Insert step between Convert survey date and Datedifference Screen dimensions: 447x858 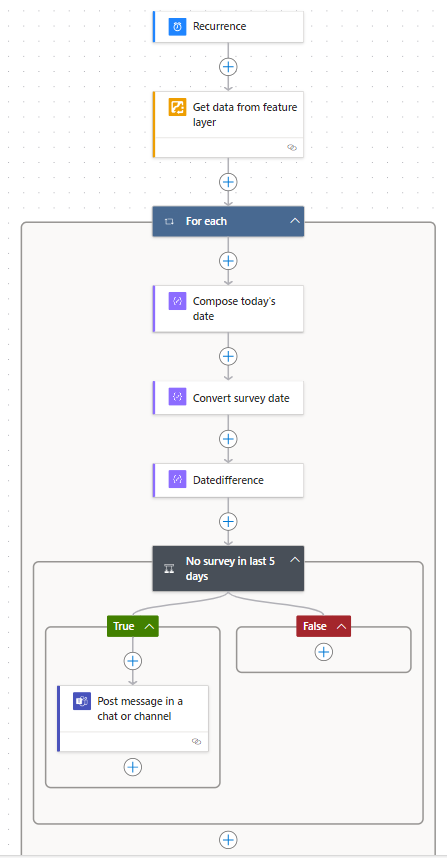pyautogui.click(x=228, y=439)
